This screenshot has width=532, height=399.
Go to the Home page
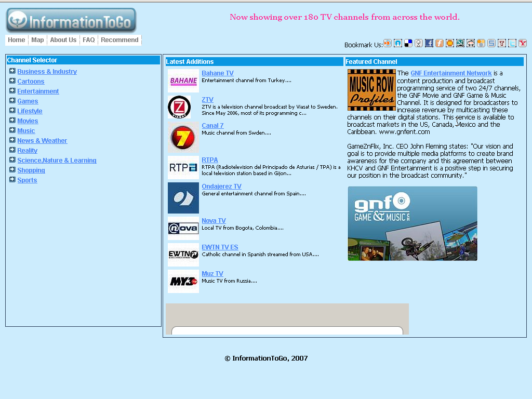coord(17,40)
